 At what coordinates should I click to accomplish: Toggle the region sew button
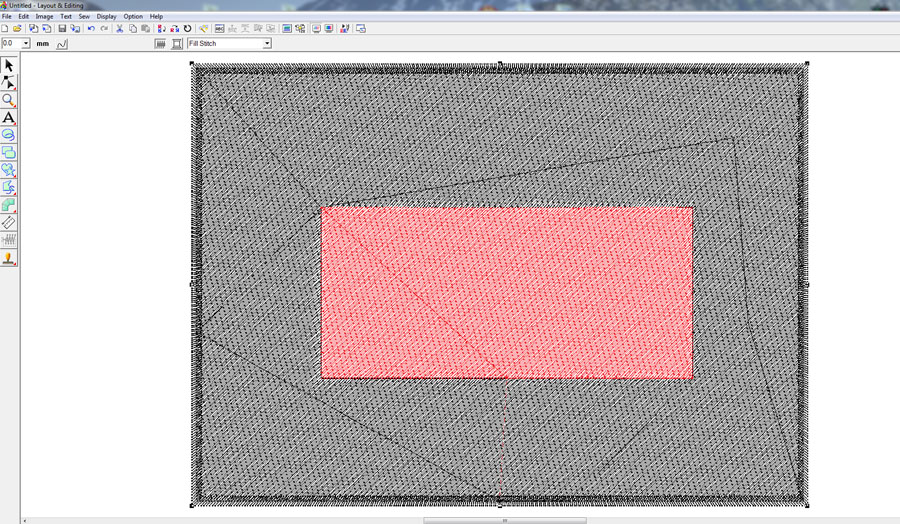coord(177,44)
